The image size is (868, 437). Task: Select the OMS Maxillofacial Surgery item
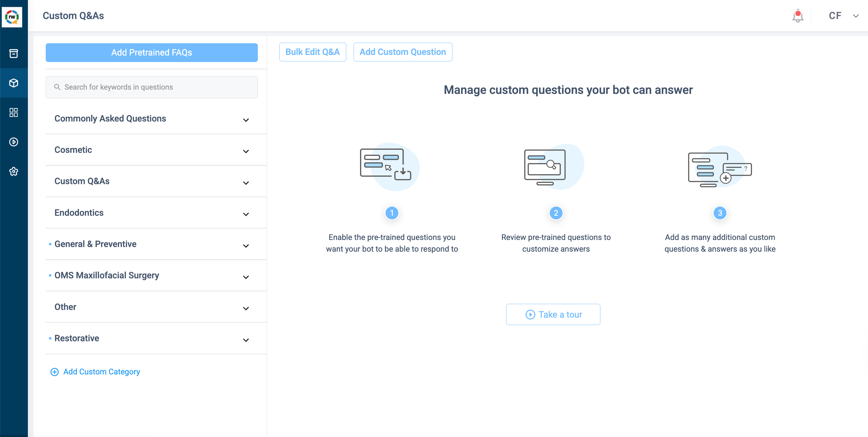(x=107, y=275)
